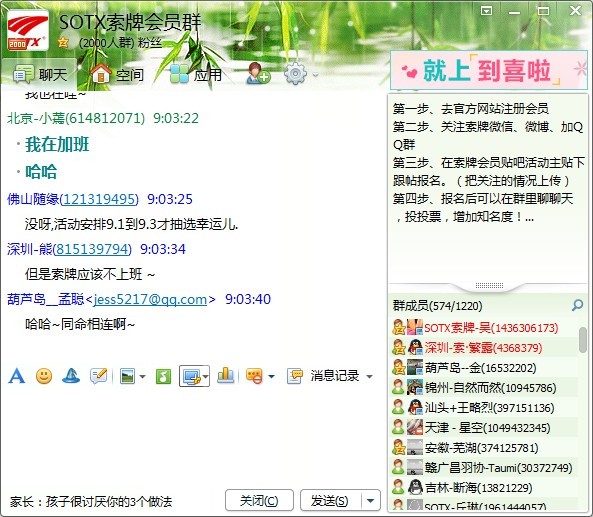Open the emoji smiley picker

[x=44, y=376]
